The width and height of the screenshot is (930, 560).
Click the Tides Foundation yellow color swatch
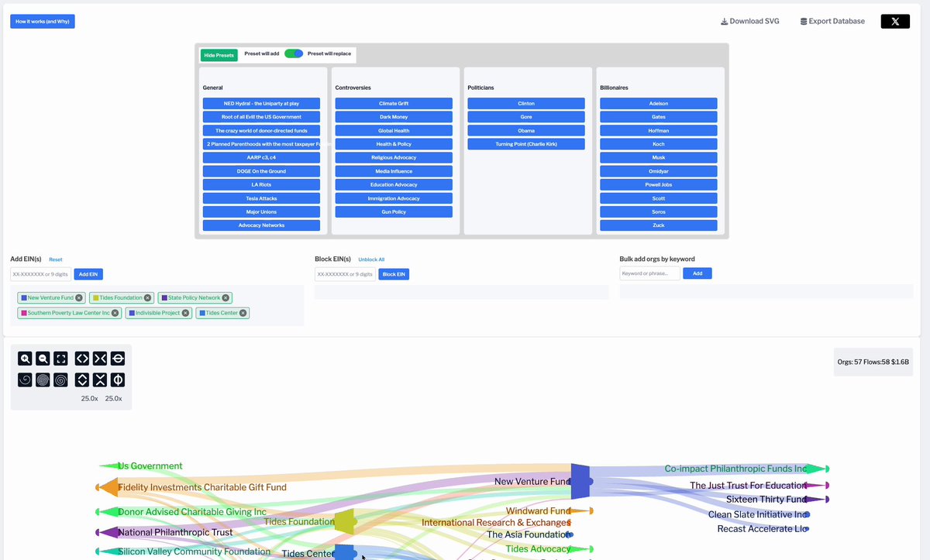coord(95,297)
